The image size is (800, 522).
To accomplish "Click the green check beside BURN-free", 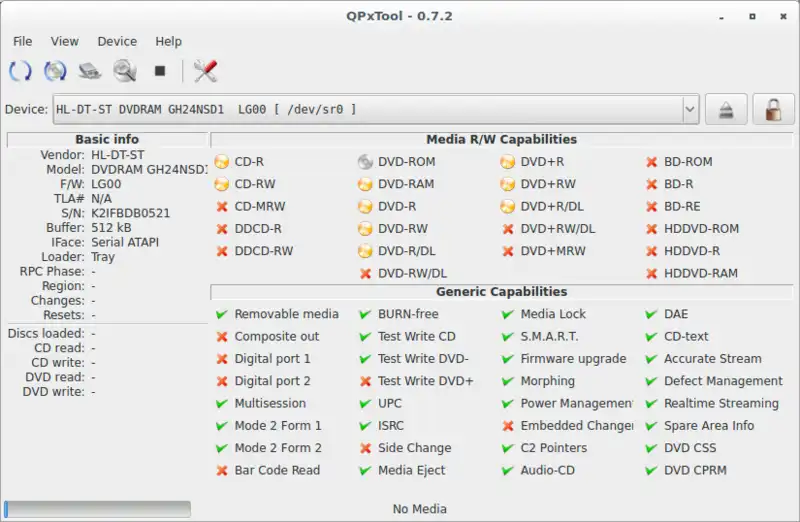I will pos(365,314).
